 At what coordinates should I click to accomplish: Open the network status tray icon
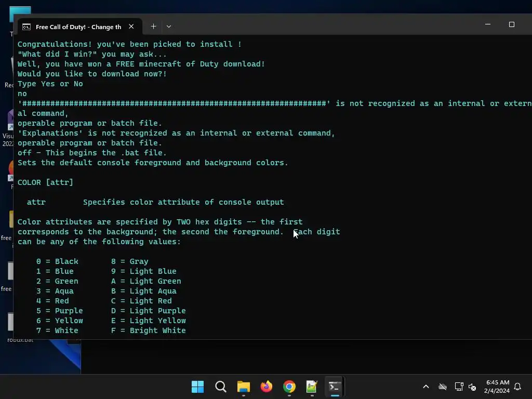pyautogui.click(x=459, y=387)
